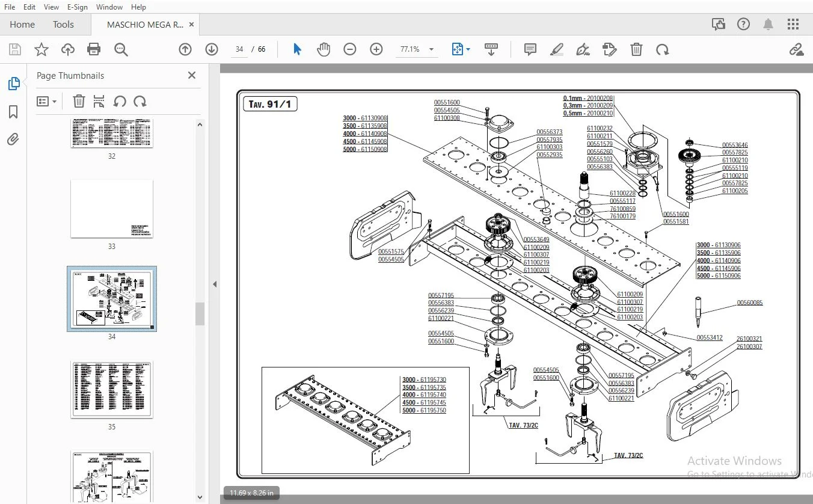The width and height of the screenshot is (813, 504).
Task: Rotate thumbnail page counterclockwise
Action: [x=120, y=102]
